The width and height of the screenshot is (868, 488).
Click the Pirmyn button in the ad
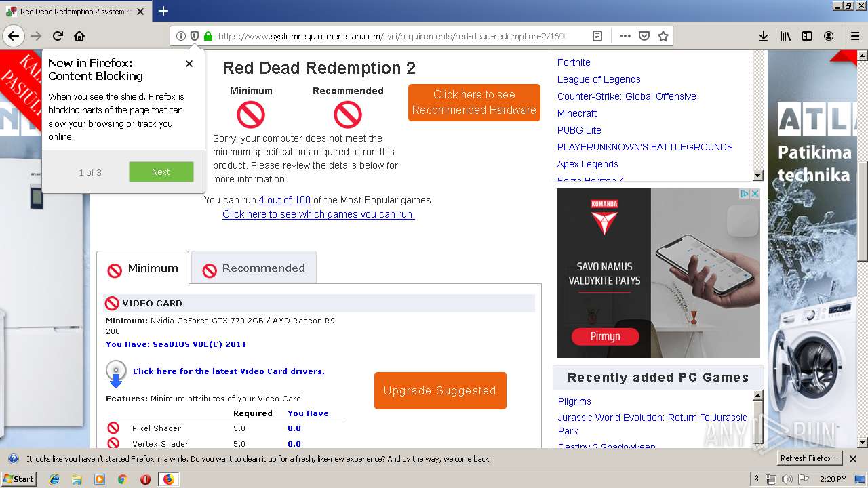(x=605, y=336)
